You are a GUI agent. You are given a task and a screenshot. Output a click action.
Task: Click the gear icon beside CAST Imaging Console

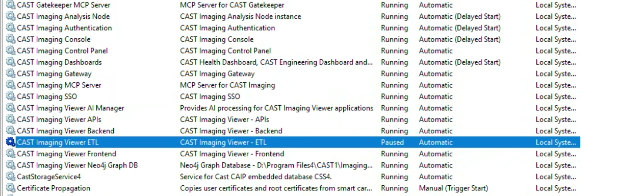(x=10, y=39)
